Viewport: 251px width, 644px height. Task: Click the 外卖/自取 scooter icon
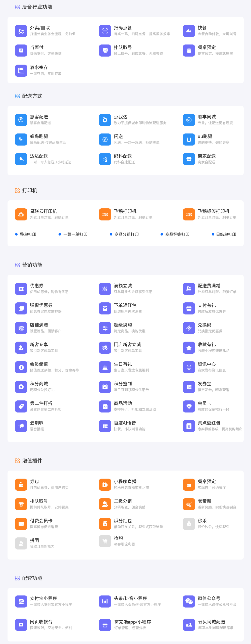(21, 31)
